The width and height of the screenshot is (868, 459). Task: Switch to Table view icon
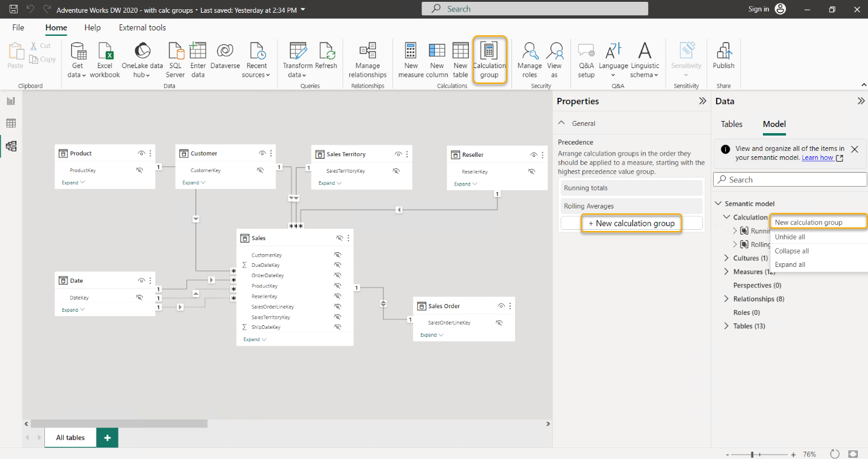(x=11, y=123)
